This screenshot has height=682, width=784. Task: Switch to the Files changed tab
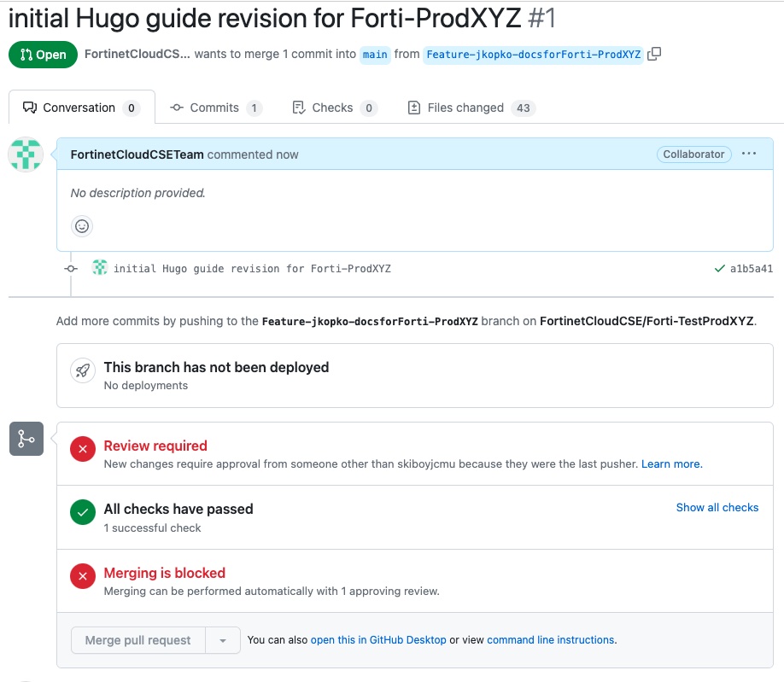pyautogui.click(x=471, y=108)
